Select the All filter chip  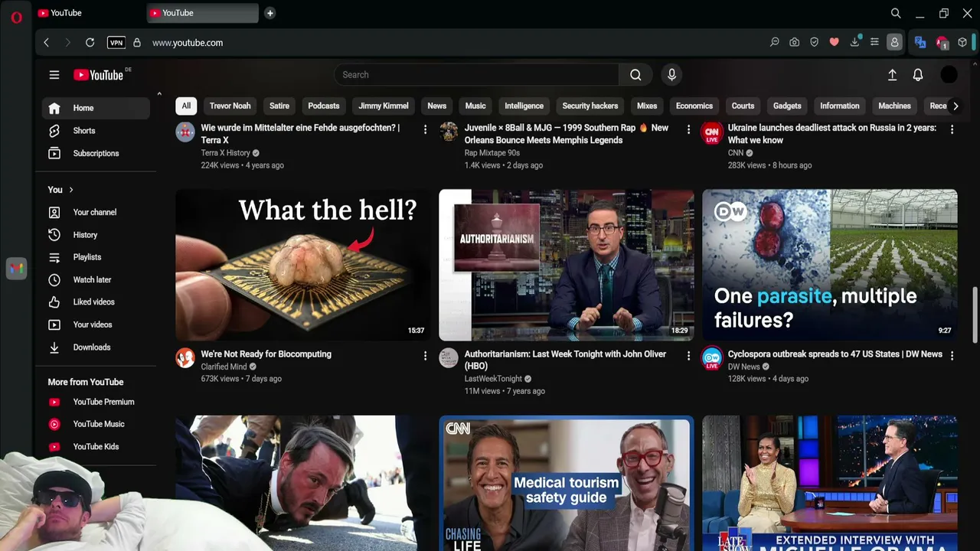[186, 106]
